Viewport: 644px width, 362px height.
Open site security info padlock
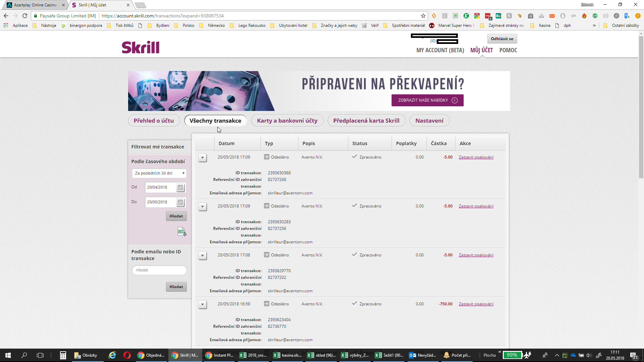(x=36, y=16)
